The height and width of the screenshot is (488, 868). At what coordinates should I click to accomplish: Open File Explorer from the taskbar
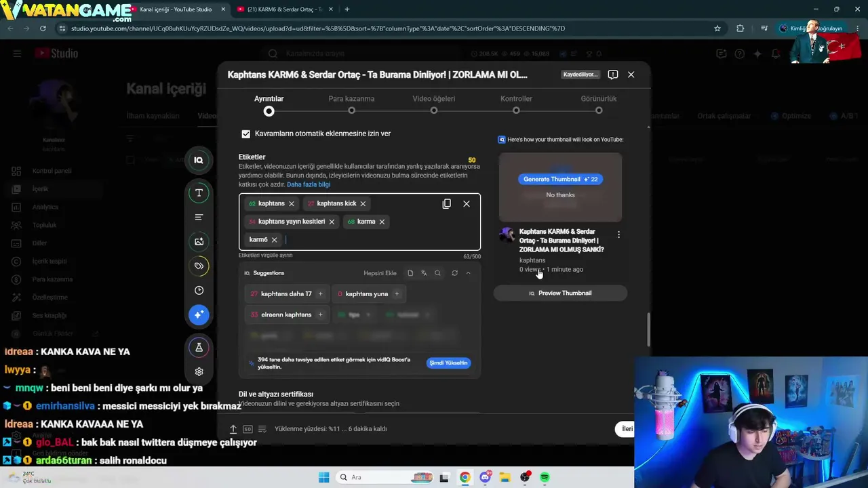pyautogui.click(x=505, y=477)
